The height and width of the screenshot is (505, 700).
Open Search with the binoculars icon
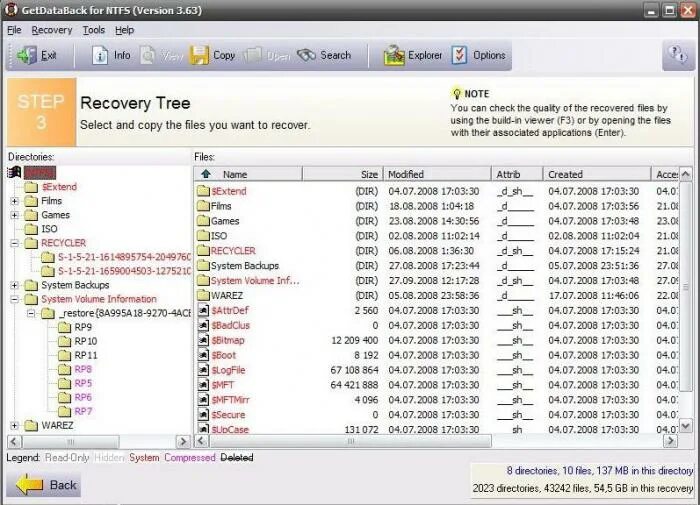(x=306, y=55)
